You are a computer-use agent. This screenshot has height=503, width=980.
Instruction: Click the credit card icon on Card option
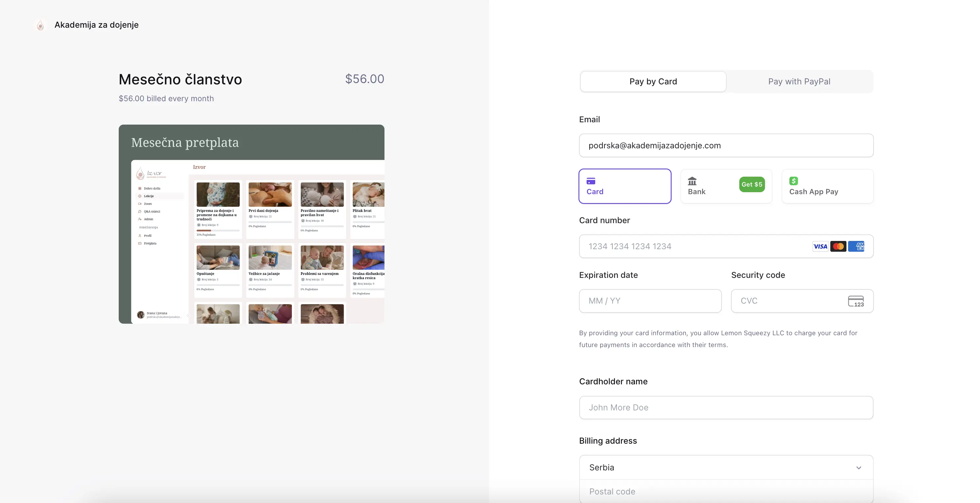(x=591, y=181)
